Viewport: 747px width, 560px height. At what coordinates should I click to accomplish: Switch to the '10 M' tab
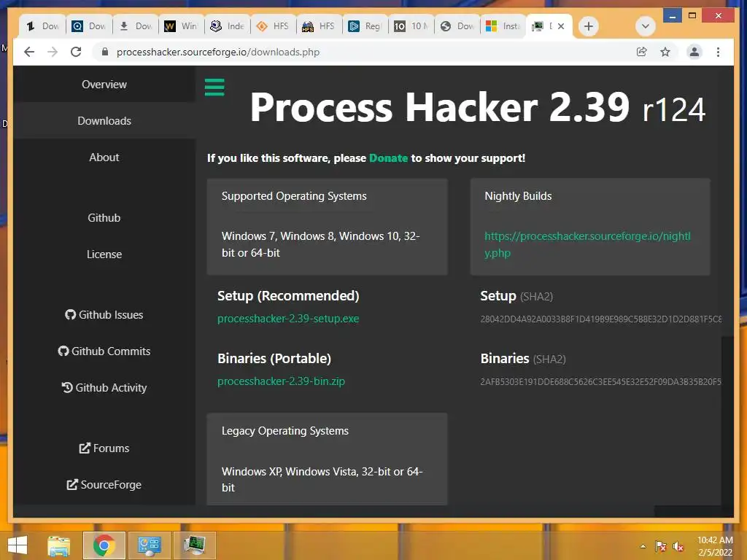(x=411, y=26)
